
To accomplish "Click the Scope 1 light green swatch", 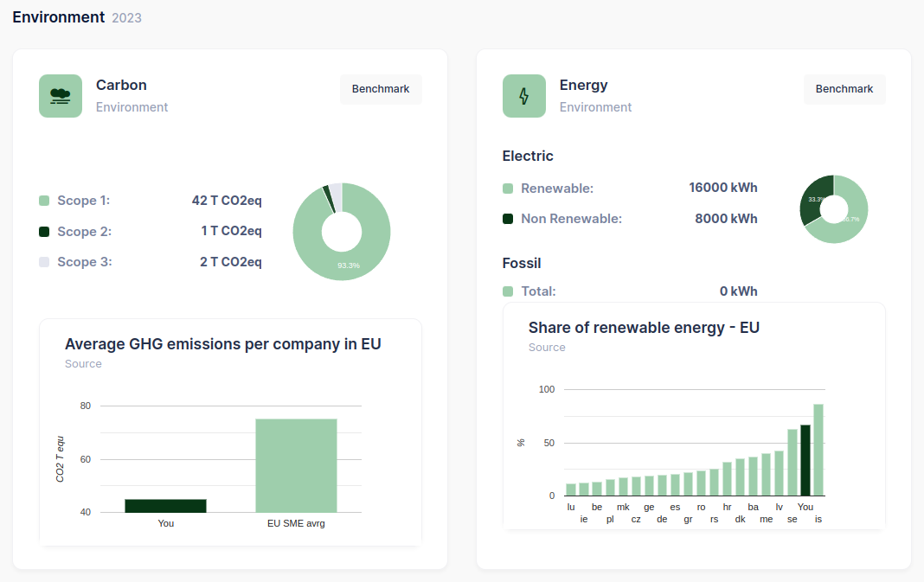I will (x=44, y=201).
